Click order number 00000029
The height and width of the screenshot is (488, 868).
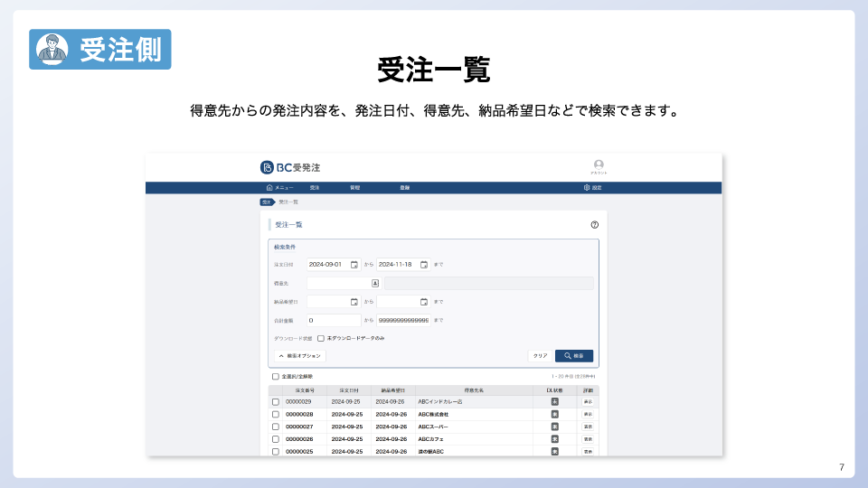(298, 402)
